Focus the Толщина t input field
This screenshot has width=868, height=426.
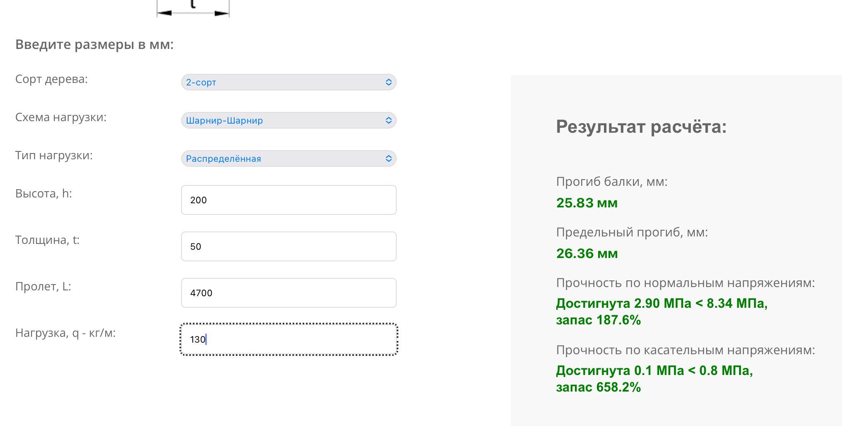(289, 246)
